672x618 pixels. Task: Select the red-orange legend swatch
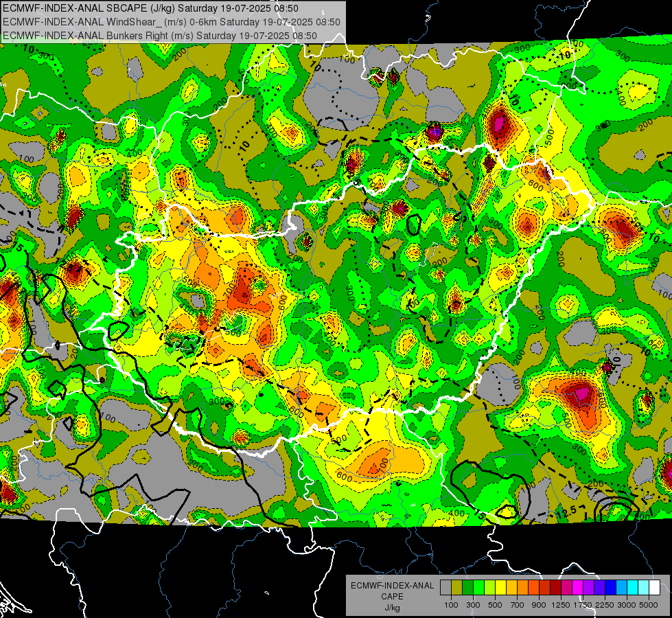[x=533, y=588]
